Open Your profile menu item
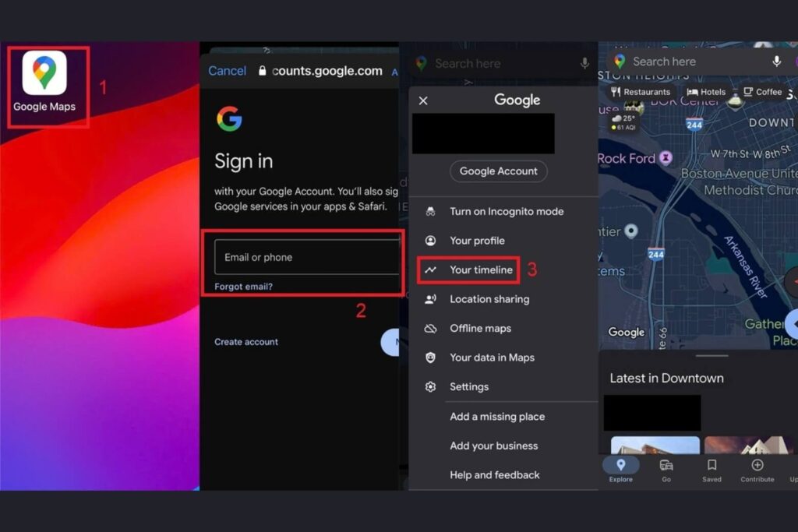Image resolution: width=798 pixels, height=532 pixels. (x=477, y=241)
